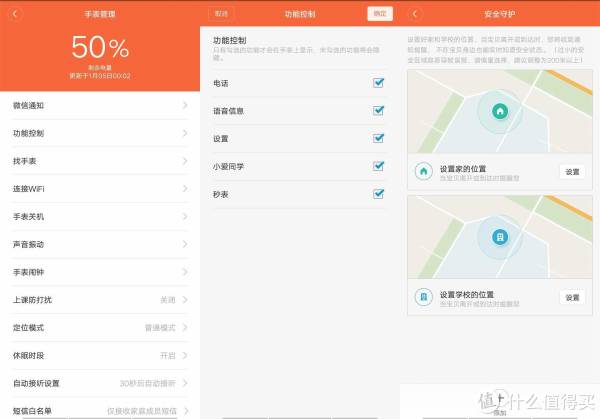The image size is (600, 419).
Task: Toggle the 语音信息 checkbox
Action: tap(379, 111)
